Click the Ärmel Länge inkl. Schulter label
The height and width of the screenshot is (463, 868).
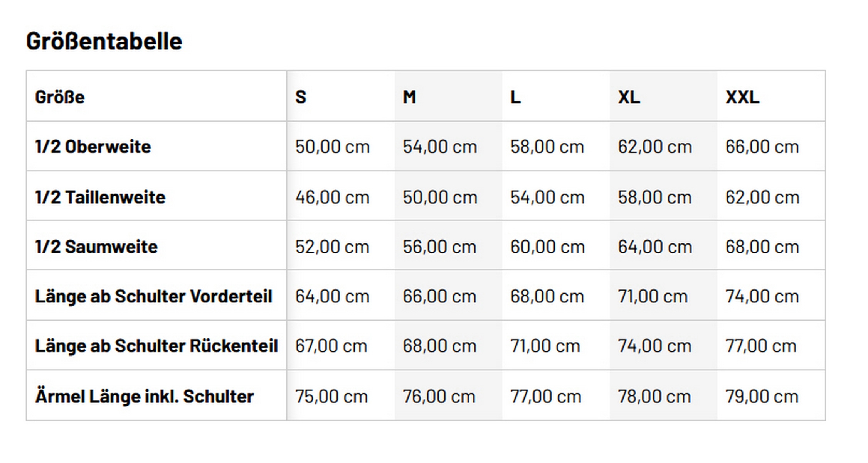pyautogui.click(x=145, y=396)
